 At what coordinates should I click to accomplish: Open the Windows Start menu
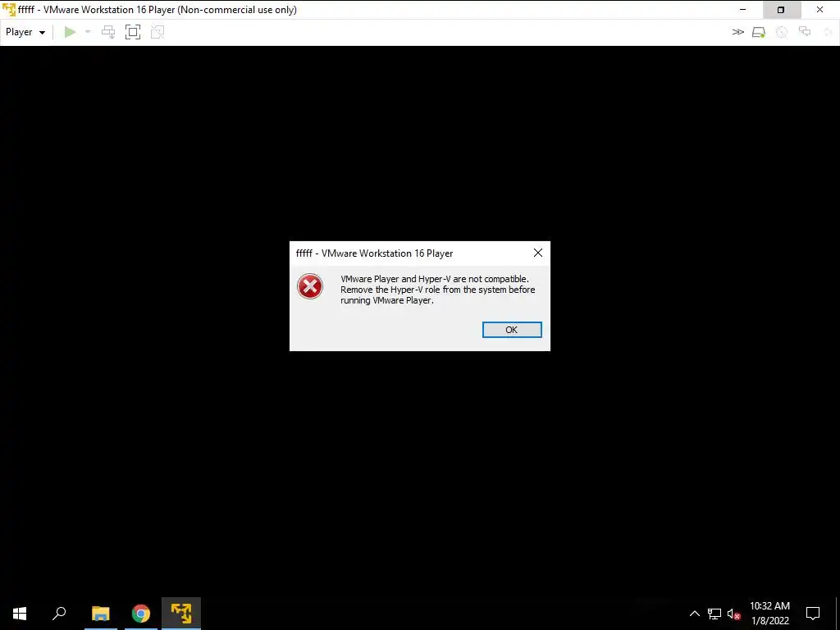(20, 614)
